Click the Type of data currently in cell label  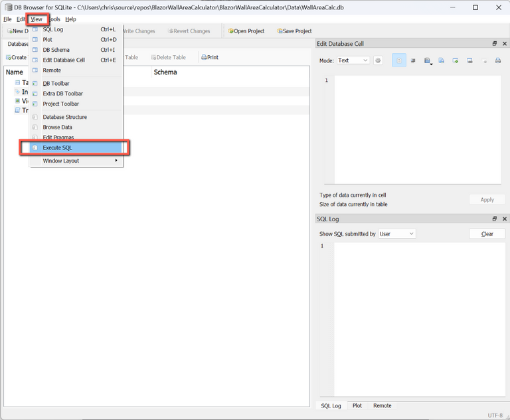(353, 195)
